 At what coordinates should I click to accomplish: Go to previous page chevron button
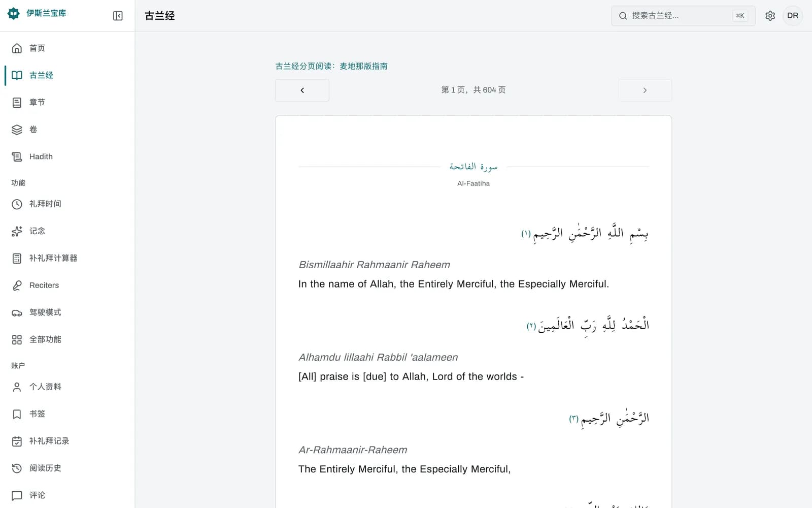pyautogui.click(x=302, y=90)
